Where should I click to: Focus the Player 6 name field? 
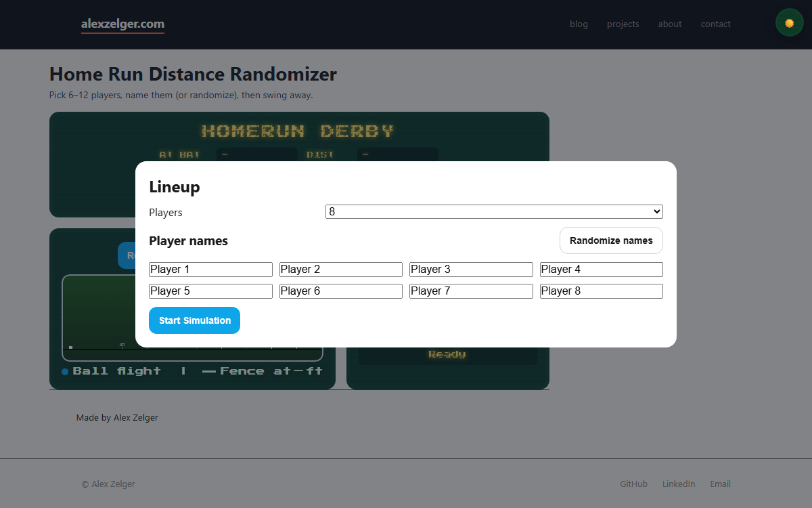pyautogui.click(x=341, y=291)
